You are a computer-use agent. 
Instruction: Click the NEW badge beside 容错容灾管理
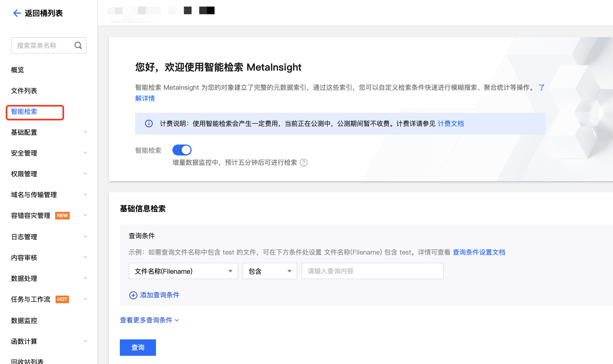click(62, 216)
